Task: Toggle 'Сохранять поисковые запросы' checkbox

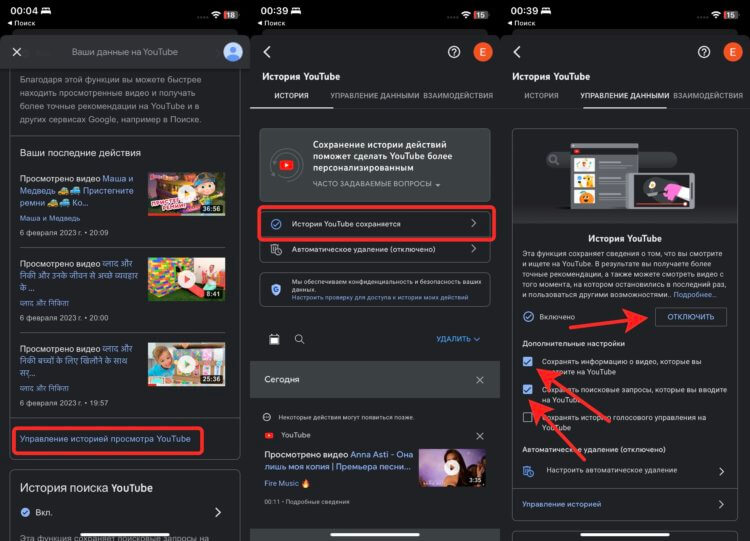Action: click(x=528, y=389)
